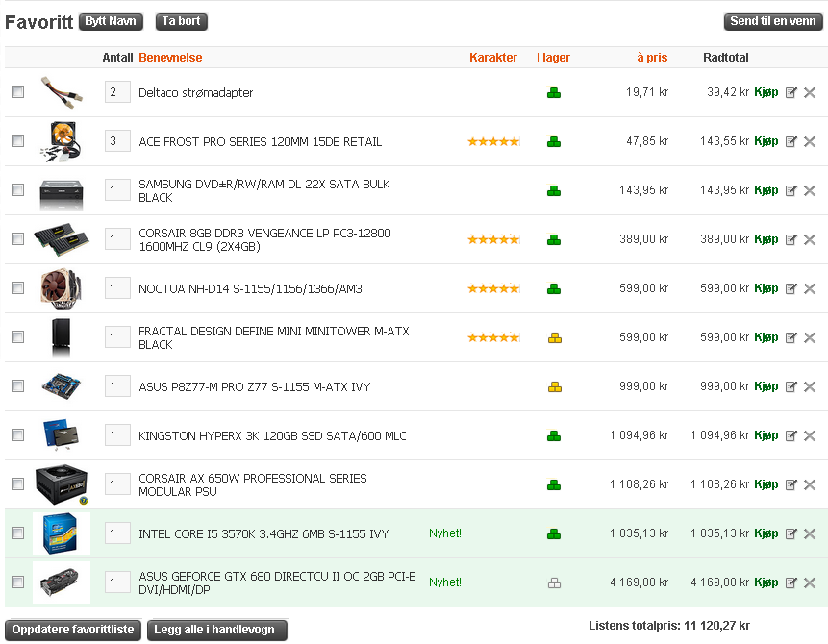
Task: Click quantity field for ACE FROST PRO SERIES
Action: [x=117, y=141]
